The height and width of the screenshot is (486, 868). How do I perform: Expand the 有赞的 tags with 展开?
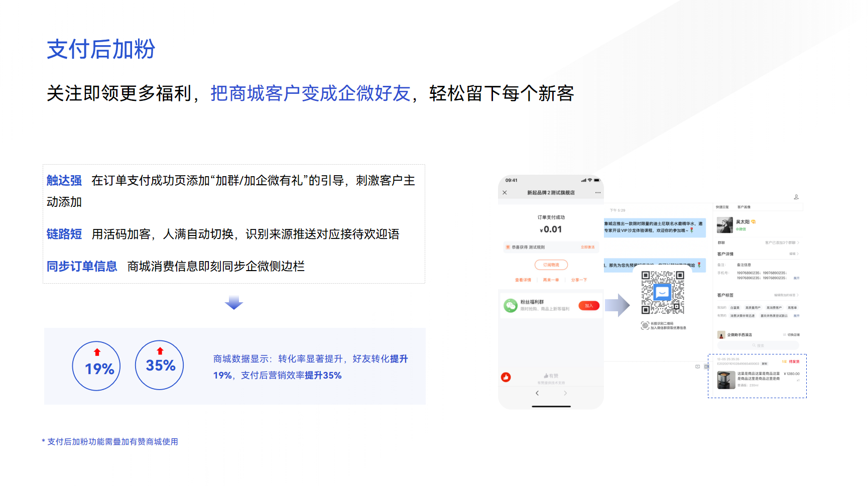(796, 316)
